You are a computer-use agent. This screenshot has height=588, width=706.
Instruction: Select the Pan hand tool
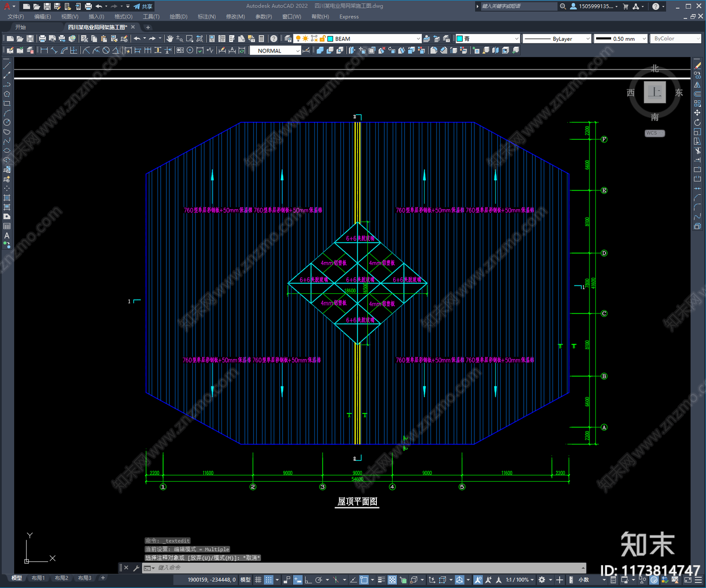[x=170, y=39]
